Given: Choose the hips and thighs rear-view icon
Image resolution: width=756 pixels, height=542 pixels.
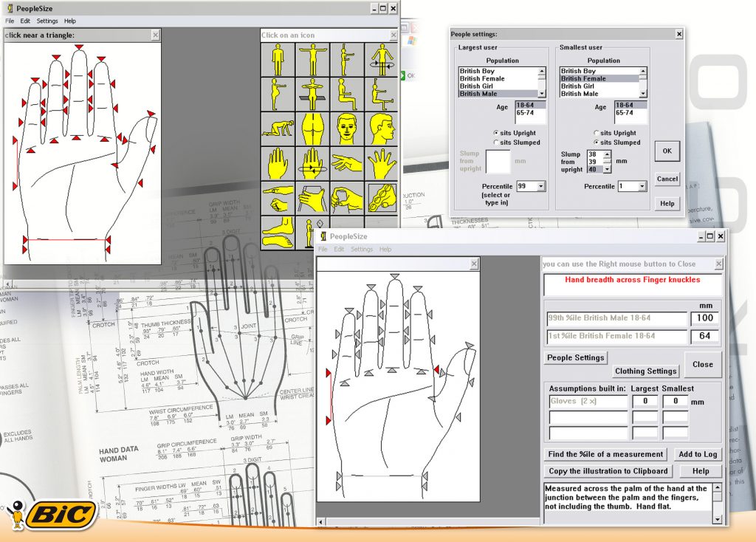Looking at the screenshot, I should (x=312, y=129).
